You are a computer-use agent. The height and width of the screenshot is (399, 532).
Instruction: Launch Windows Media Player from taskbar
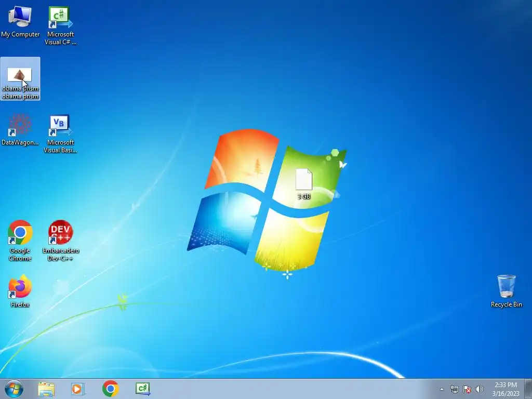78,389
